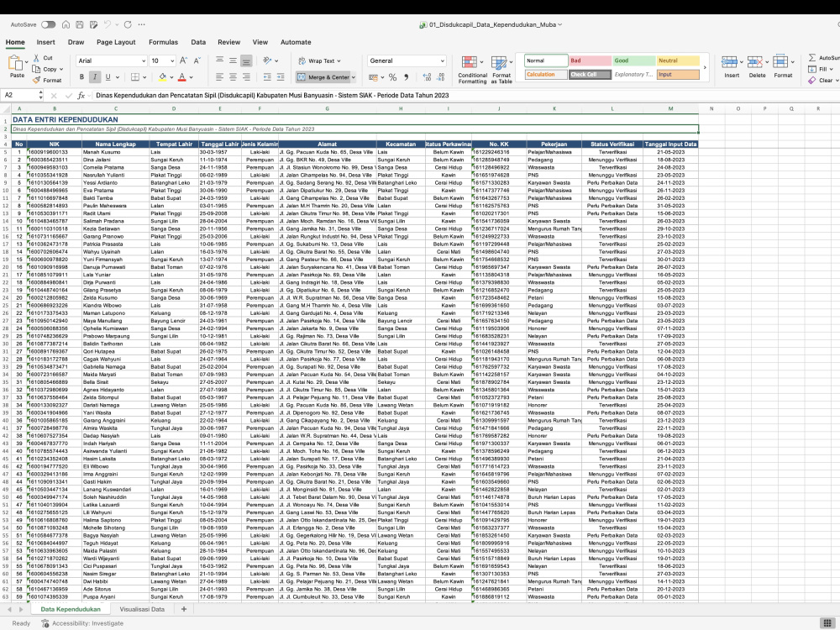Screen dimensions: 840x630
Task: Click the Name Box showing A2
Action: (x=20, y=96)
